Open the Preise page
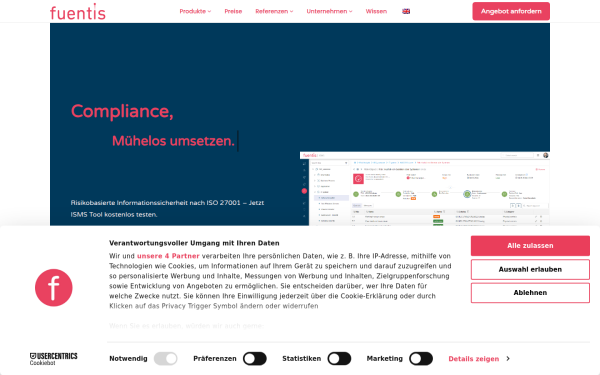 point(233,11)
